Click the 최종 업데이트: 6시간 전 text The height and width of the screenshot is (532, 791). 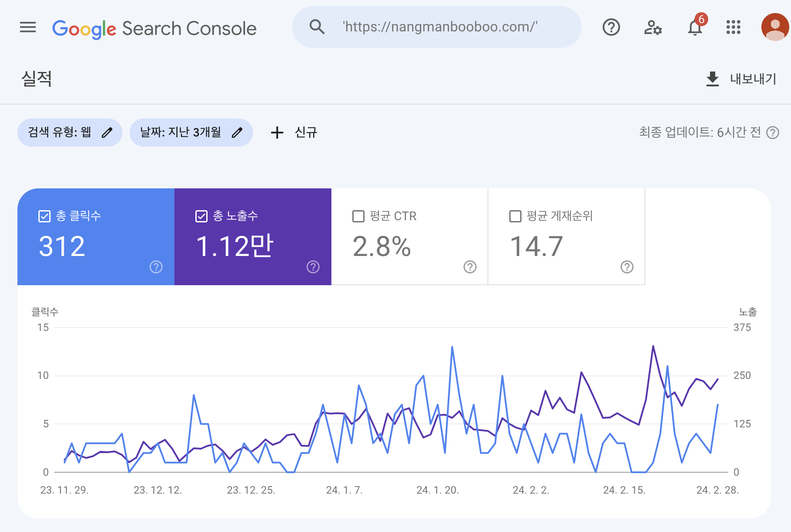700,133
